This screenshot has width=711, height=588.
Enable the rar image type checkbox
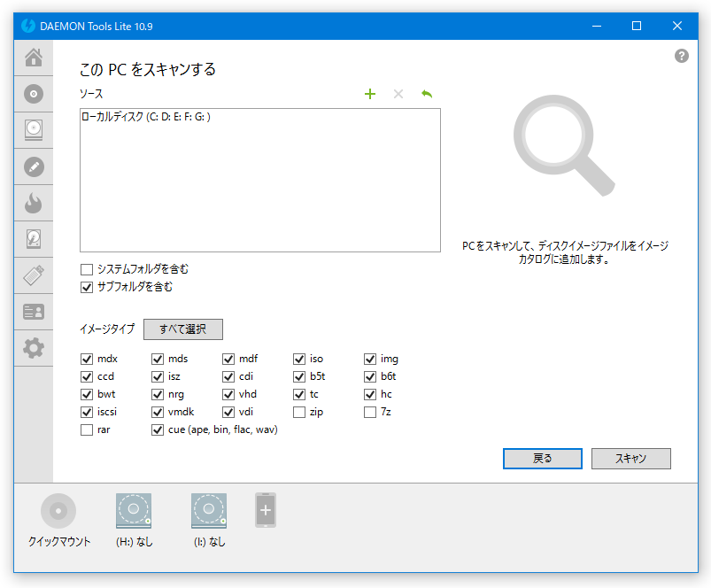pyautogui.click(x=87, y=429)
